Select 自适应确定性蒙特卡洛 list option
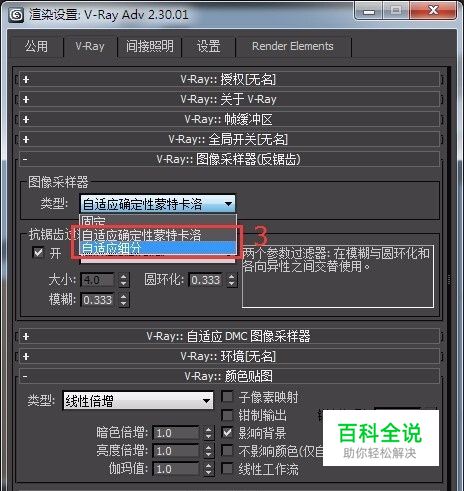464x491 pixels. click(x=158, y=235)
